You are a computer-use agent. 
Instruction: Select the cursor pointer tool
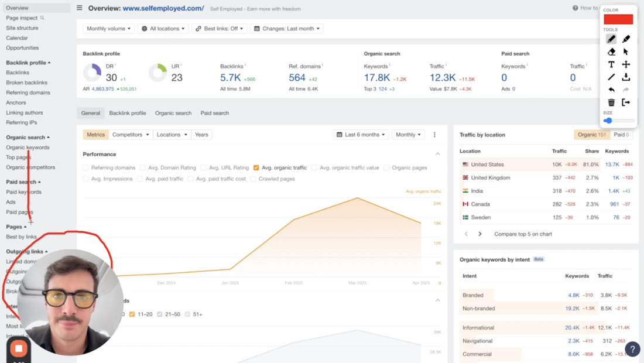coord(626,52)
